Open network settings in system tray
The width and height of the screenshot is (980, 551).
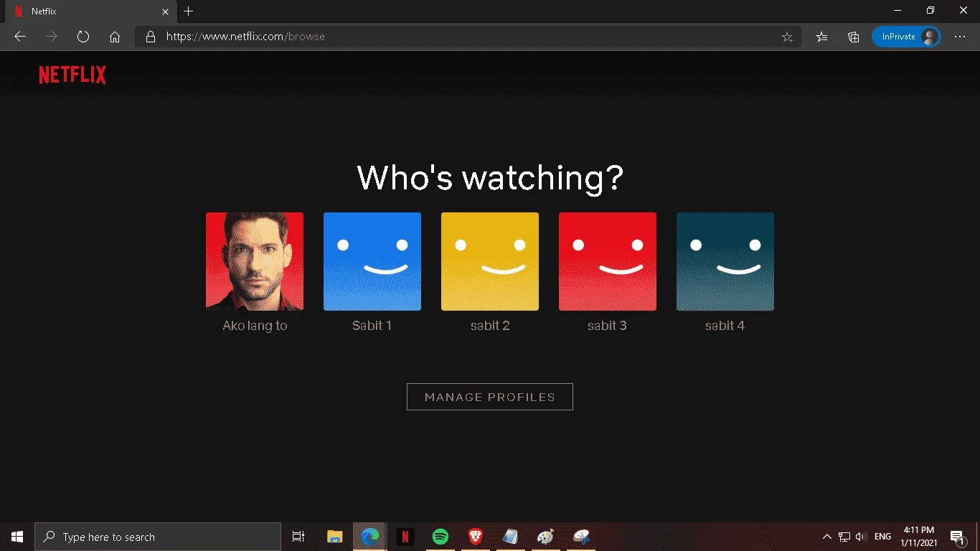click(844, 537)
